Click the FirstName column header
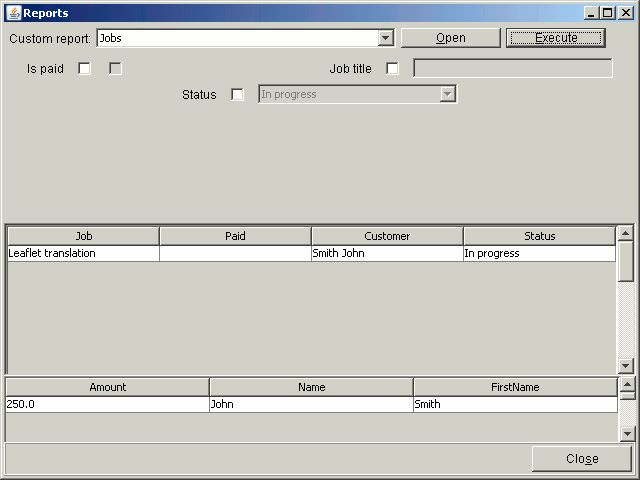This screenshot has width=640, height=480. pos(515,387)
